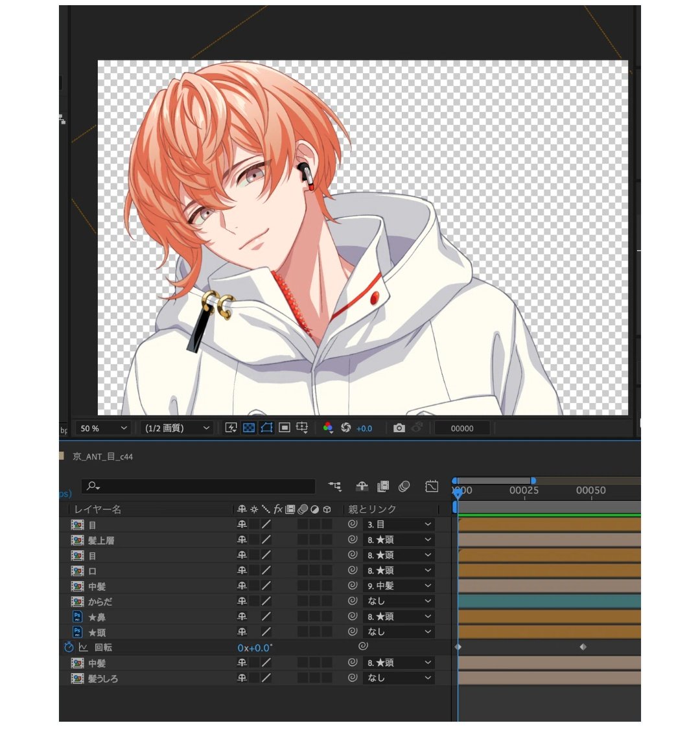The width and height of the screenshot is (700, 734).
Task: Select the ★頭 layer name
Action: [x=97, y=632]
